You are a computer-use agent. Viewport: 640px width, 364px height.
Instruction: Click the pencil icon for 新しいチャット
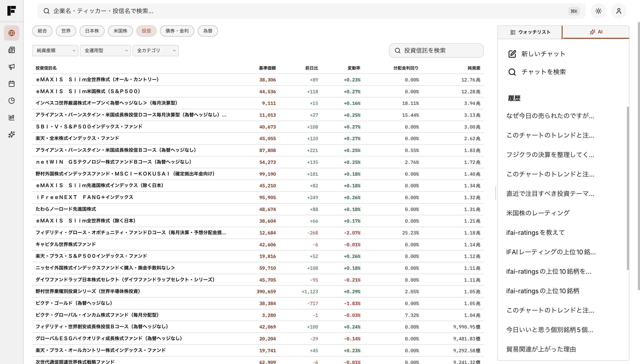tap(512, 54)
